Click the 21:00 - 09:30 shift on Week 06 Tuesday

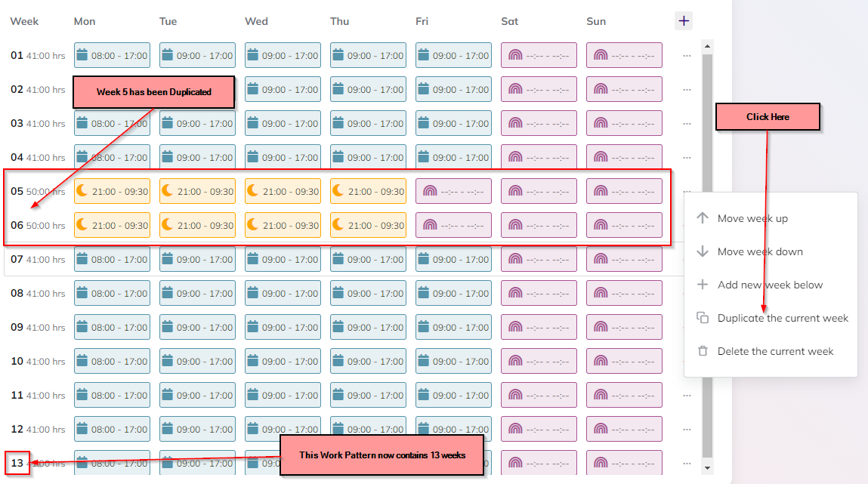tap(197, 225)
